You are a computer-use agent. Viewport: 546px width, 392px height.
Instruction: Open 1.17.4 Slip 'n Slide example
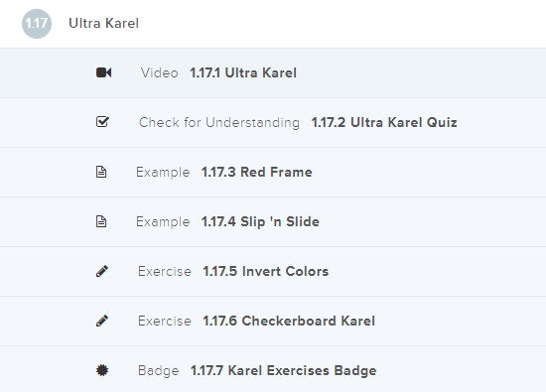260,221
